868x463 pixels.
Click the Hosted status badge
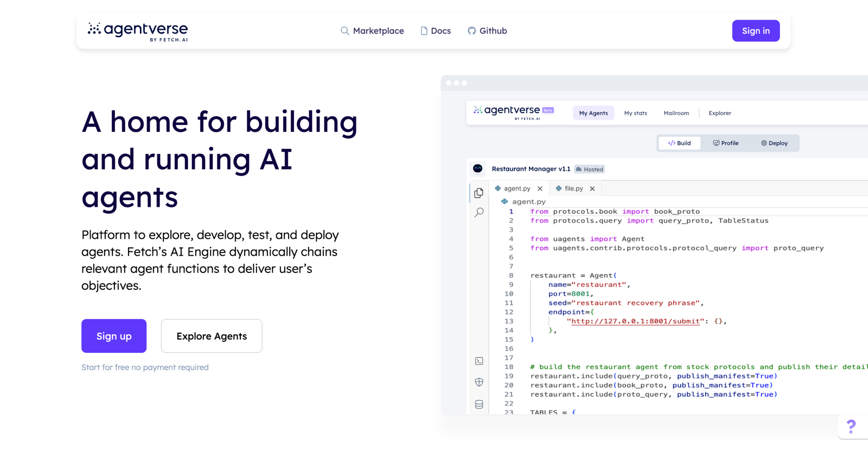coord(590,169)
